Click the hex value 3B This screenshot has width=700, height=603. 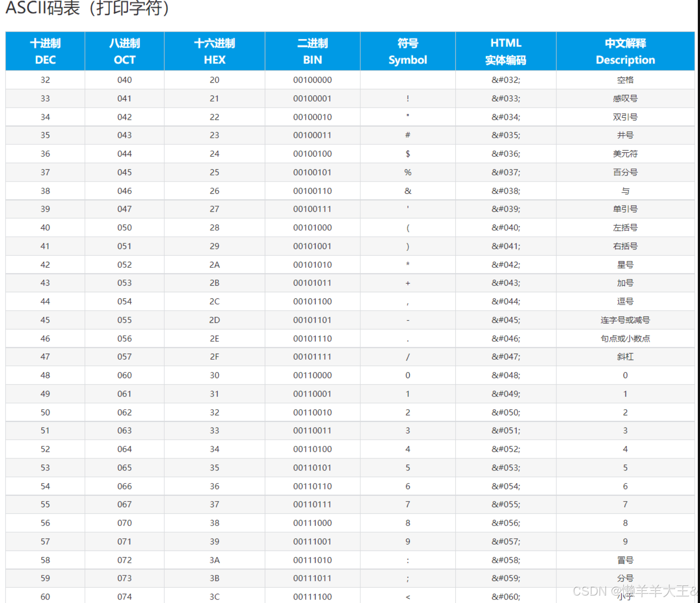coord(215,578)
